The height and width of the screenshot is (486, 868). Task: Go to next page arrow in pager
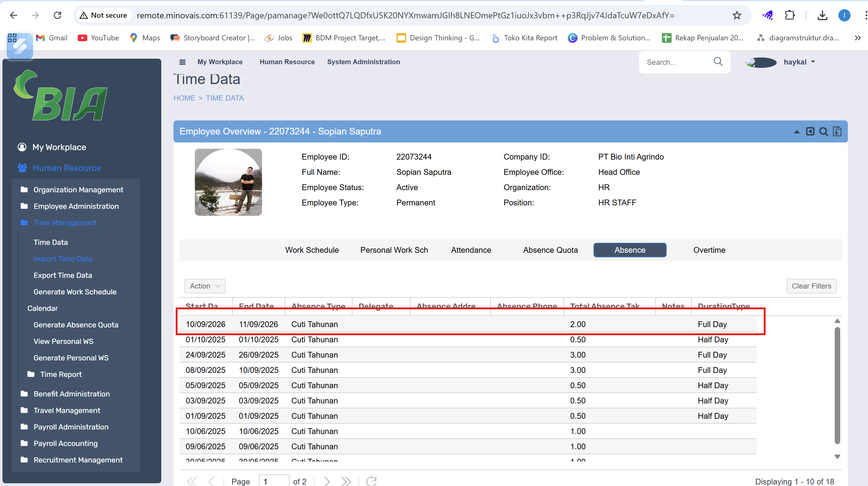pos(326,481)
